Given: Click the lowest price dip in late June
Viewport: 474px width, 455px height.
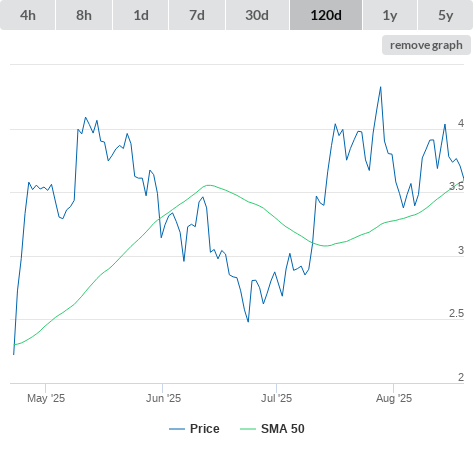Looking at the screenshot, I should click(248, 321).
